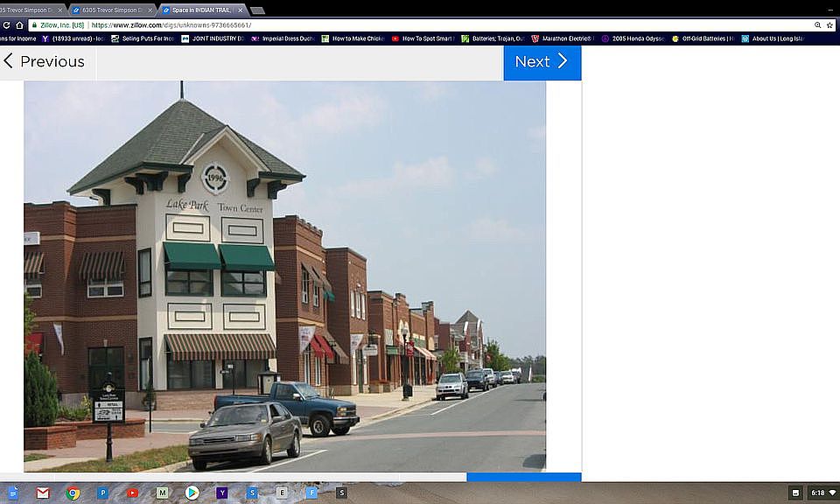
Task: Click the browser home icon
Action: pyautogui.click(x=19, y=25)
